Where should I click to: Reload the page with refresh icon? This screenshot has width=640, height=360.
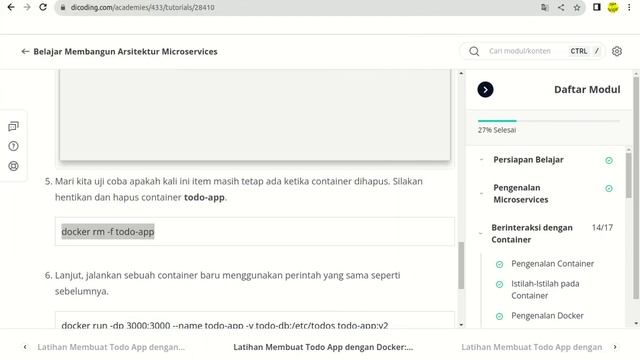(43, 7)
